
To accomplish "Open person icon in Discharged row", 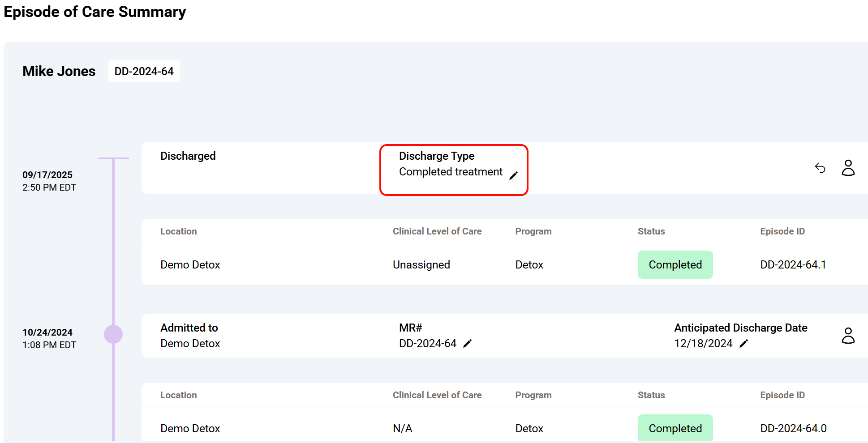I will coord(848,168).
